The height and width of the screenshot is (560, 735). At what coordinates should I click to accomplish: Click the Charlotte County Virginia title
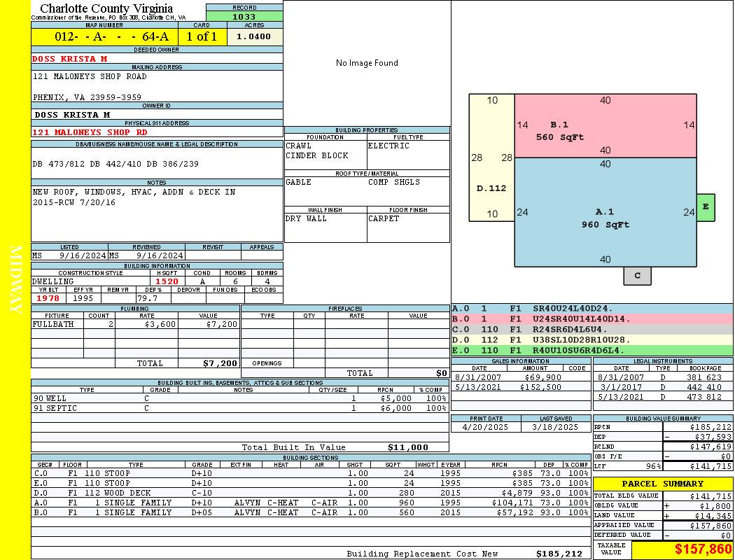point(106,8)
